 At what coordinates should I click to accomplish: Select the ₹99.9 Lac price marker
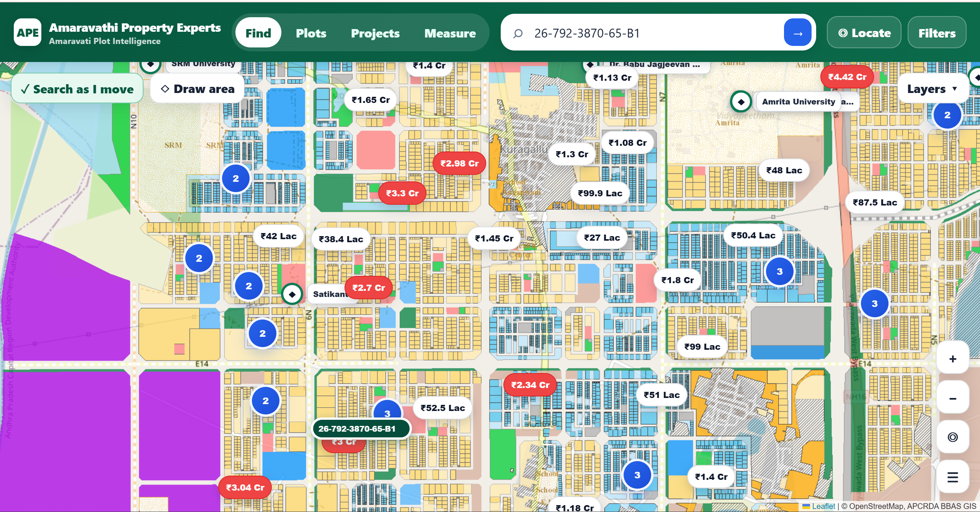(x=600, y=193)
